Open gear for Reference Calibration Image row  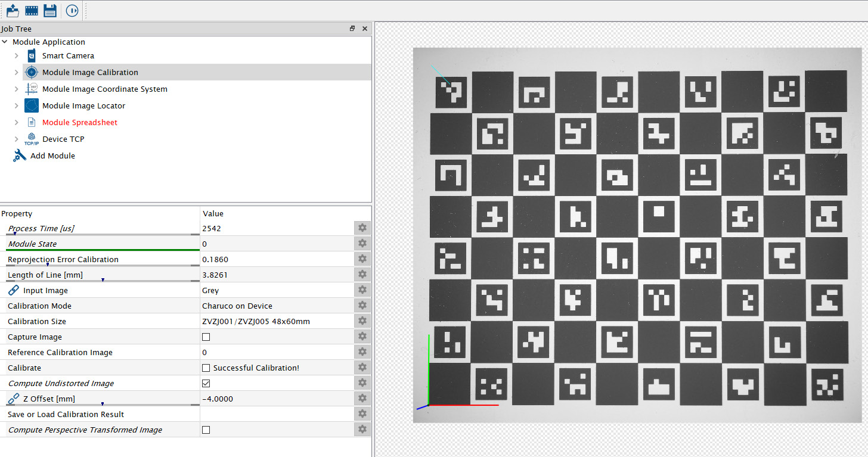pyautogui.click(x=362, y=352)
